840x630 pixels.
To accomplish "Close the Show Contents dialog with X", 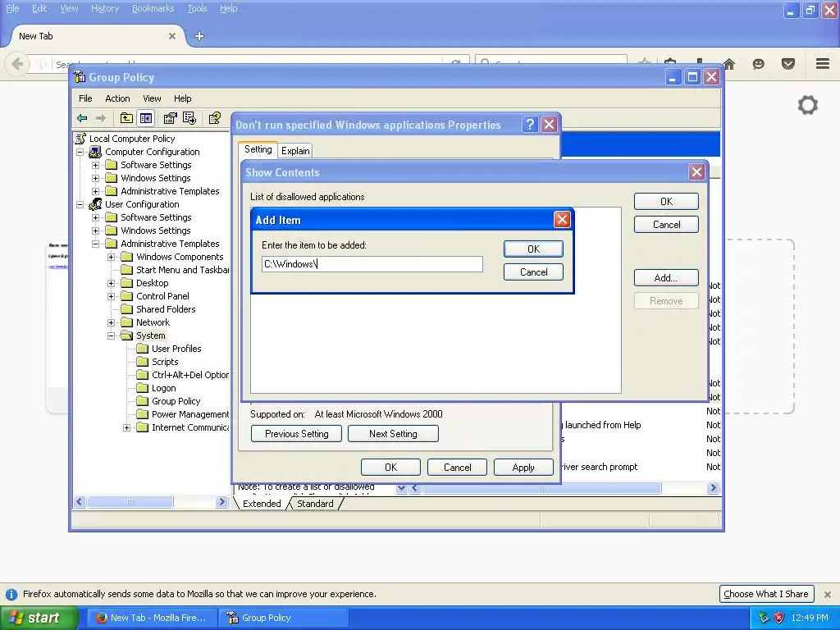I will (696, 172).
